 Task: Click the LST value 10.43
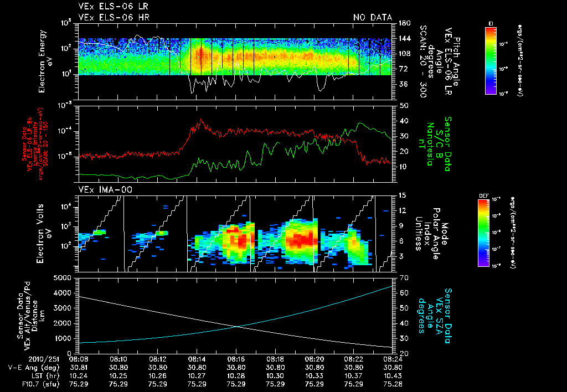pyautogui.click(x=393, y=376)
